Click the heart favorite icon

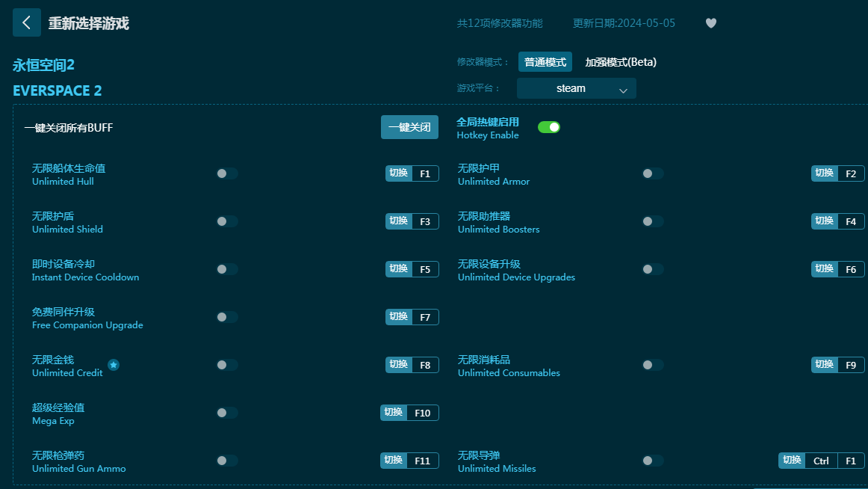(711, 22)
